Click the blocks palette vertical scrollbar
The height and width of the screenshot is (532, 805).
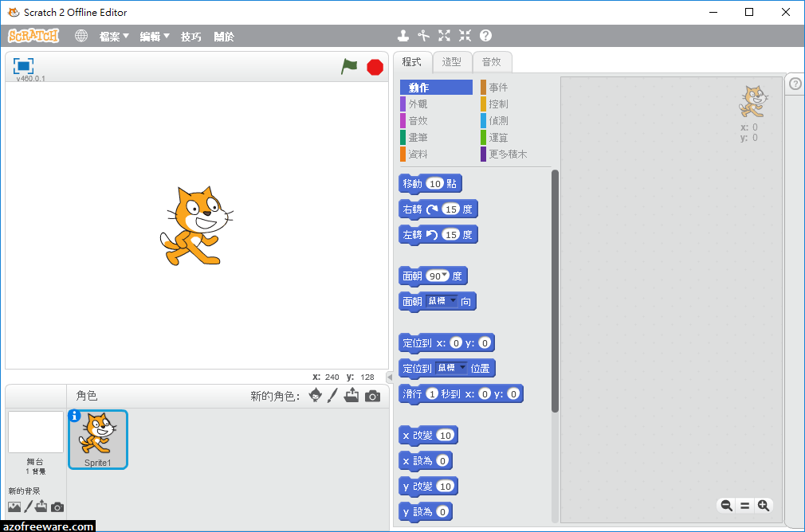(x=555, y=291)
